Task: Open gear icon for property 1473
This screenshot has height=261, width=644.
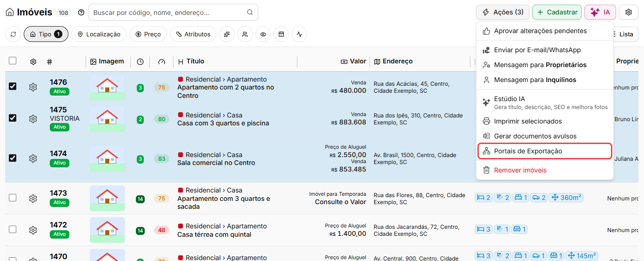Action: click(33, 199)
